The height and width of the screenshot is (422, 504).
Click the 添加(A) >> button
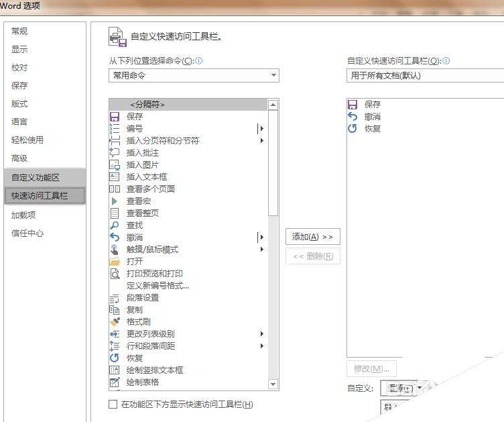click(x=313, y=237)
